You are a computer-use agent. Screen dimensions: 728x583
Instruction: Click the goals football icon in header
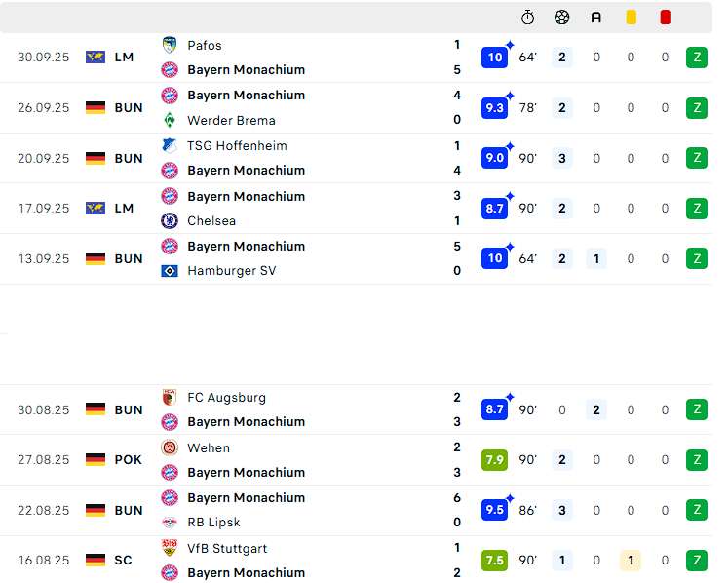click(x=561, y=18)
